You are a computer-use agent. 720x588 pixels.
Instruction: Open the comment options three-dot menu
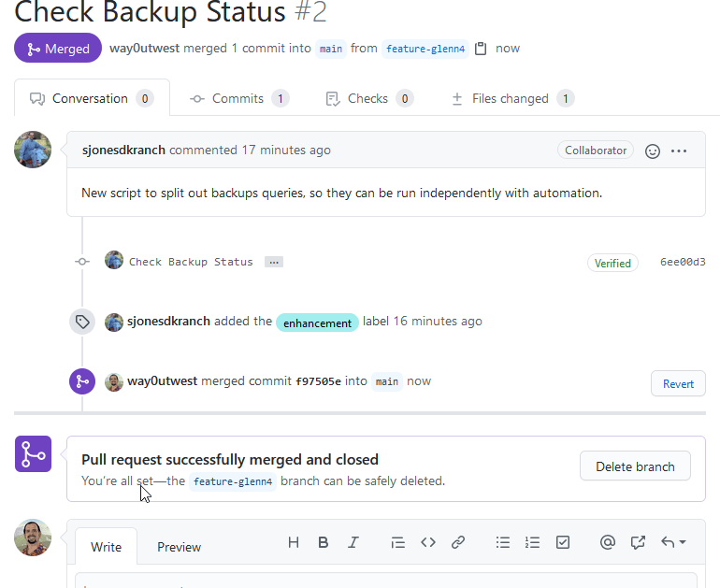[680, 151]
